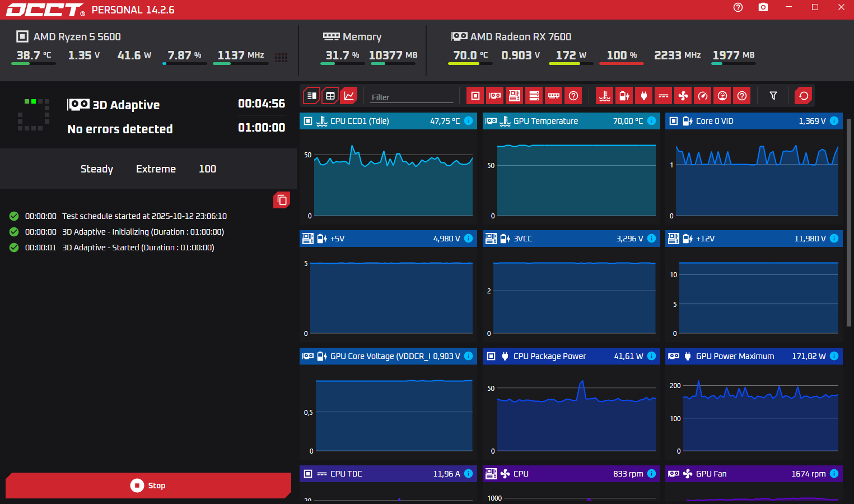Toggle the temperature sensor type filter
The width and height of the screenshot is (854, 504).
(x=604, y=96)
